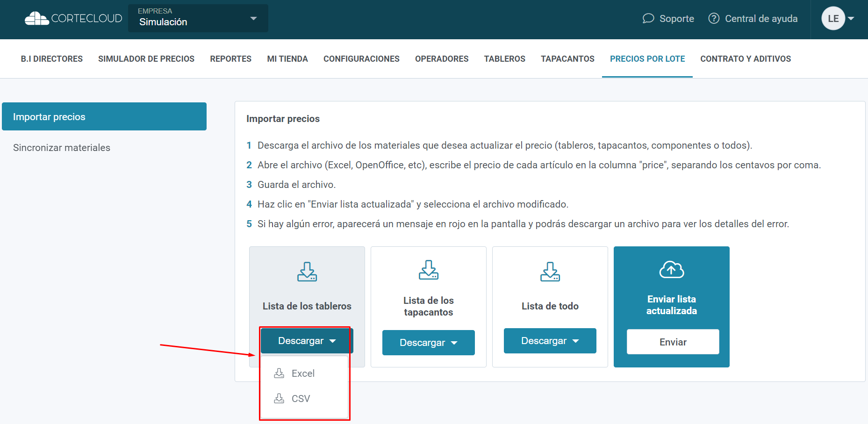Click the Lista de los tapacantos label
This screenshot has width=868, height=424.
(429, 306)
